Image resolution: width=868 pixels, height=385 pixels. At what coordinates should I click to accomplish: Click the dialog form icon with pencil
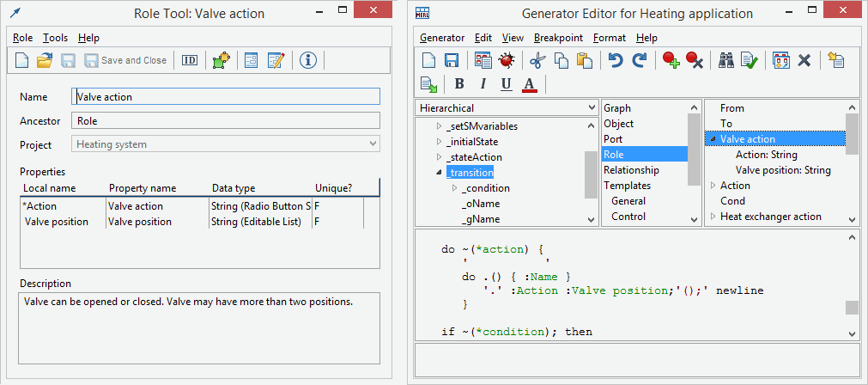click(276, 60)
